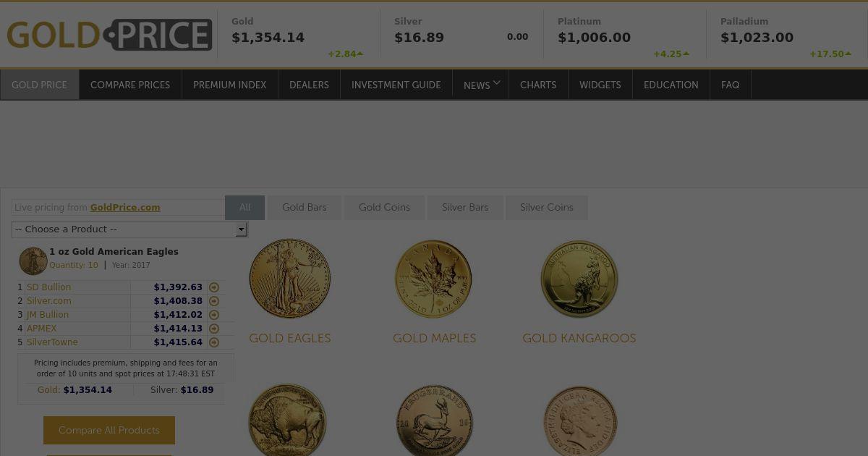Select the Gold Coins filter tab
Viewport: 868px width, 456px height.
[x=384, y=208]
